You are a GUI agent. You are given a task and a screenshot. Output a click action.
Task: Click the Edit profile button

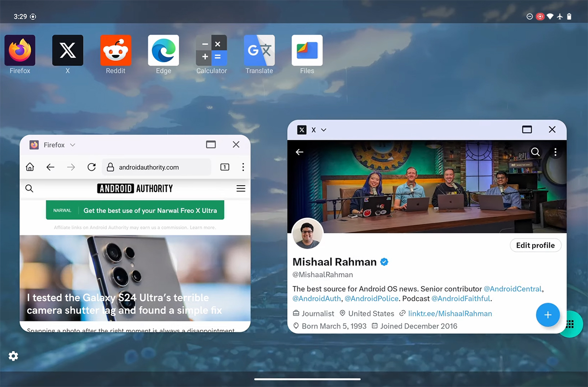point(536,245)
